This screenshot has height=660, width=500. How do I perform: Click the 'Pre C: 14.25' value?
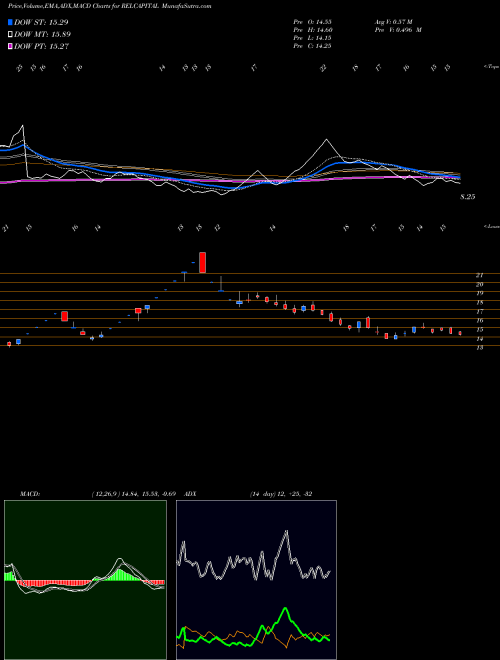[x=312, y=46]
